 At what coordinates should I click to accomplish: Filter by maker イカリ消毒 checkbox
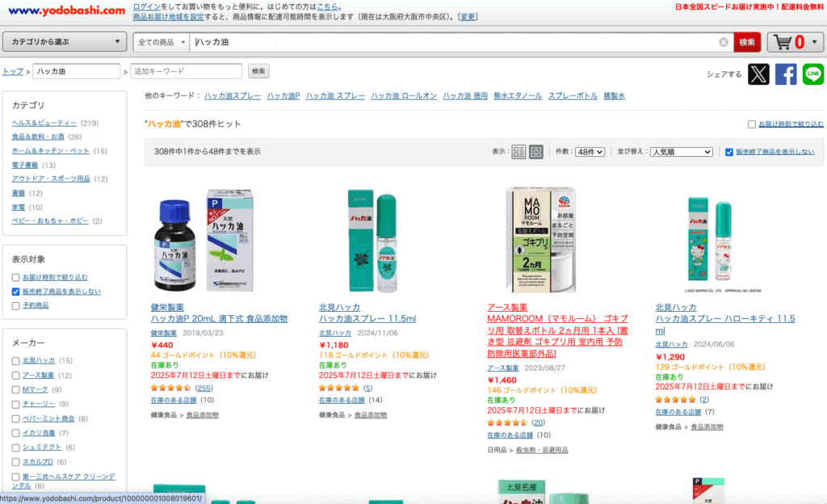coord(16,434)
